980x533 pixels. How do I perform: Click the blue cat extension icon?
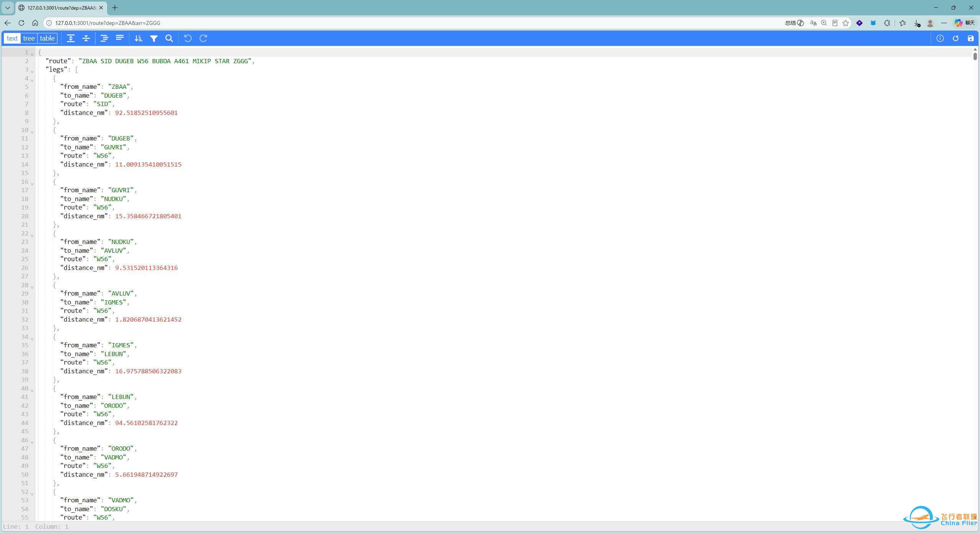(873, 23)
